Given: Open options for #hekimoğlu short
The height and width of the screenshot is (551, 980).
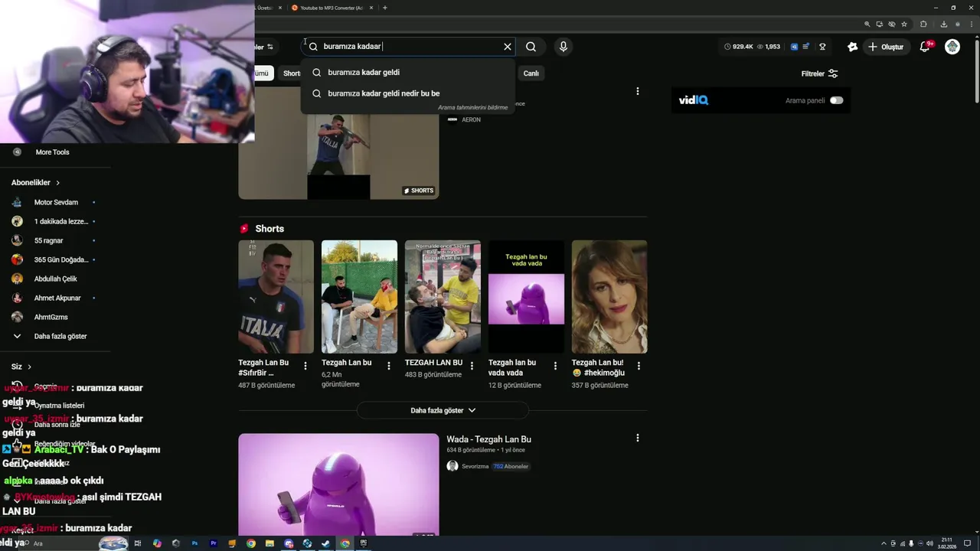Looking at the screenshot, I should point(639,366).
